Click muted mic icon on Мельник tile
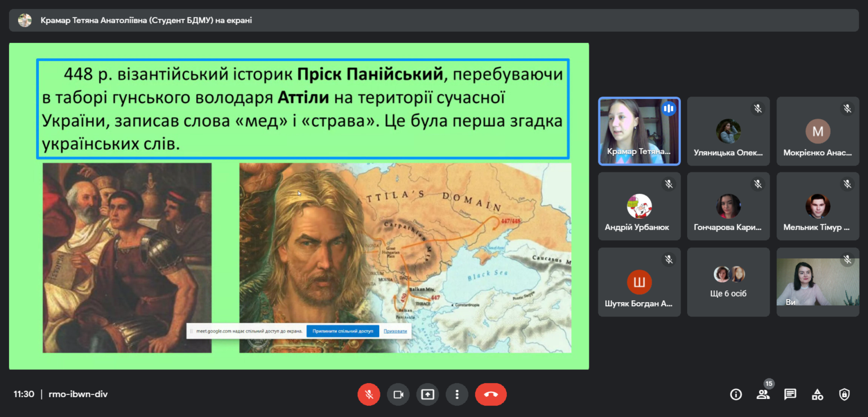Screen dimensions: 868x417 847,184
